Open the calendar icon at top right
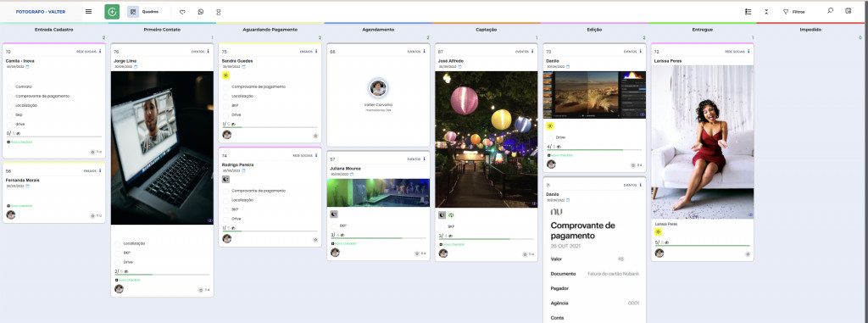Image resolution: width=868 pixels, height=323 pixels. (x=848, y=10)
